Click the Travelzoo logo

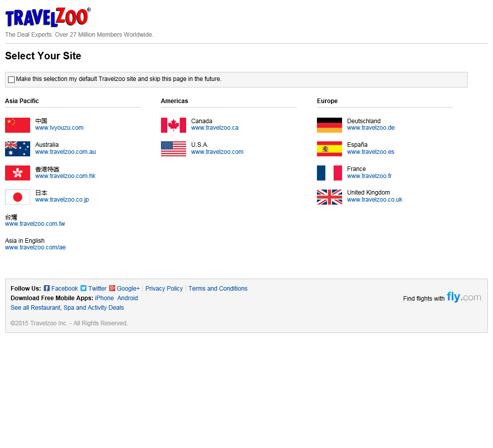[x=48, y=17]
